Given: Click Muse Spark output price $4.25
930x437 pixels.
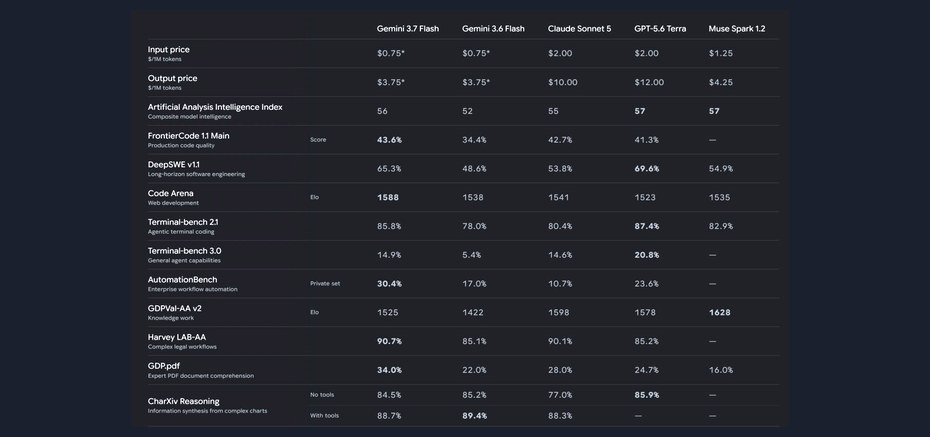Looking at the screenshot, I should coord(721,82).
